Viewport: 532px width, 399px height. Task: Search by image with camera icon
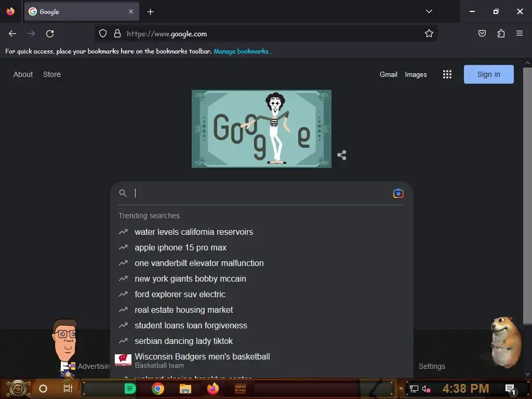pos(398,193)
